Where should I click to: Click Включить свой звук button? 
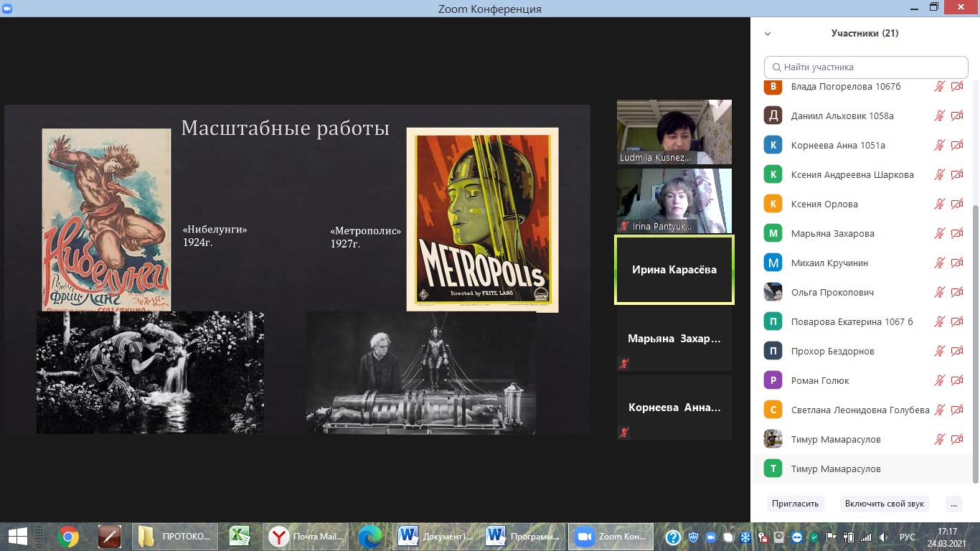pos(885,504)
